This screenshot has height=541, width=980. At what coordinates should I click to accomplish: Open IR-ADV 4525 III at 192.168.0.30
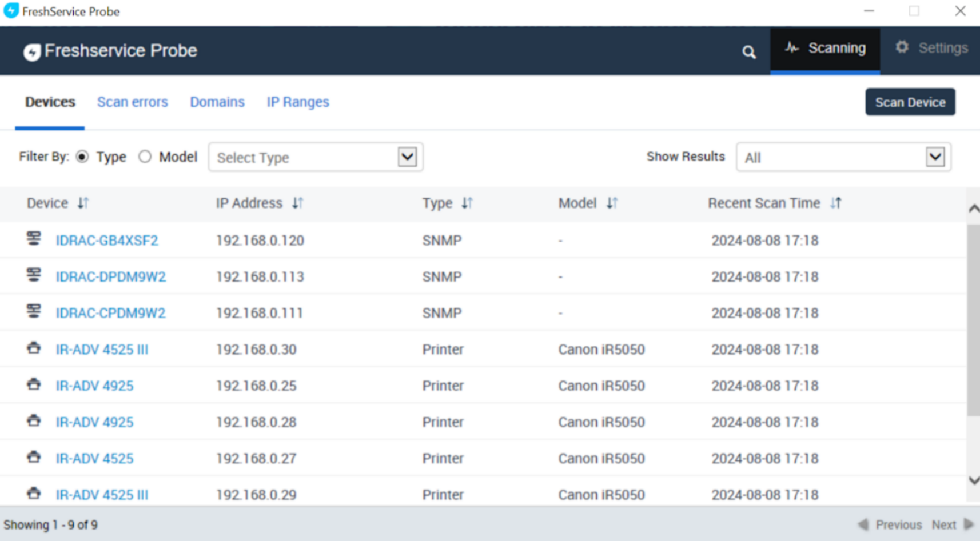[x=102, y=350]
